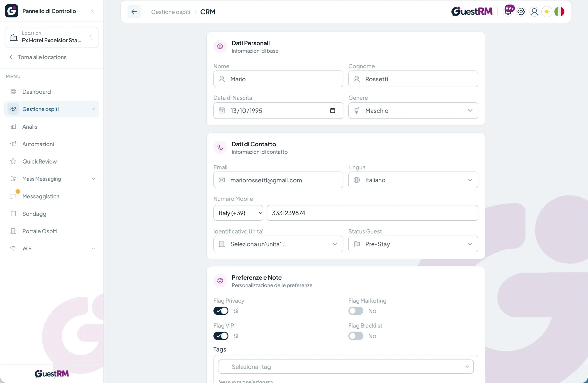Expand Mass Messaging submenu chevron
The image size is (588, 383).
click(93, 179)
